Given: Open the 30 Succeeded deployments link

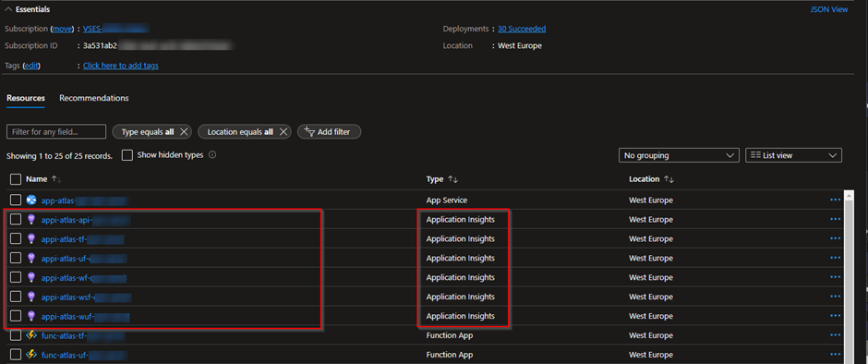Looking at the screenshot, I should (x=522, y=29).
